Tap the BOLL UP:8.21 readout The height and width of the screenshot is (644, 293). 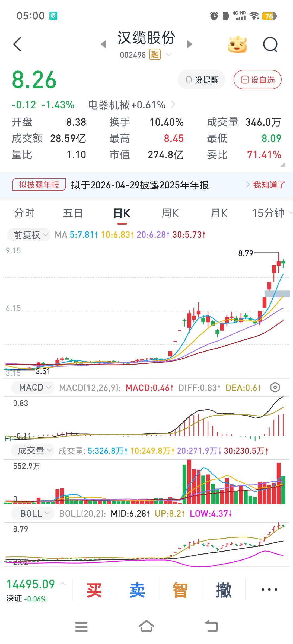coord(170,513)
